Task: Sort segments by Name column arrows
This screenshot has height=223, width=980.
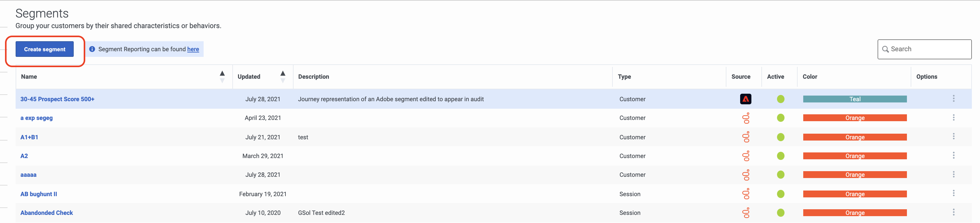Action: click(222, 77)
